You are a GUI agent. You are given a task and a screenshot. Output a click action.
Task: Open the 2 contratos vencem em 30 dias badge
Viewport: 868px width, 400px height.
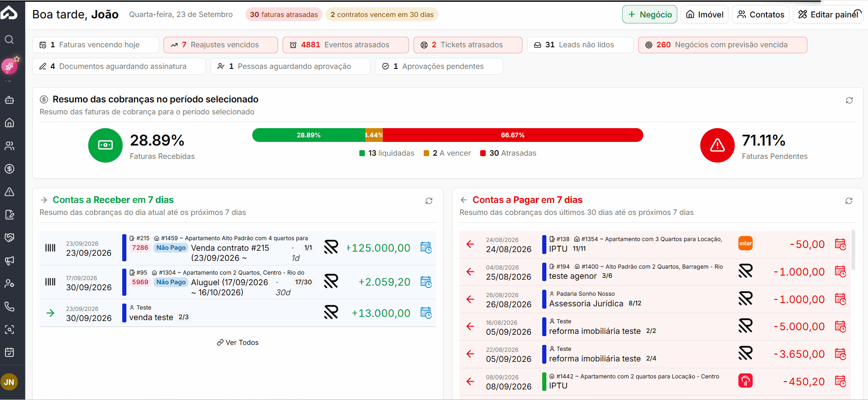(x=382, y=15)
